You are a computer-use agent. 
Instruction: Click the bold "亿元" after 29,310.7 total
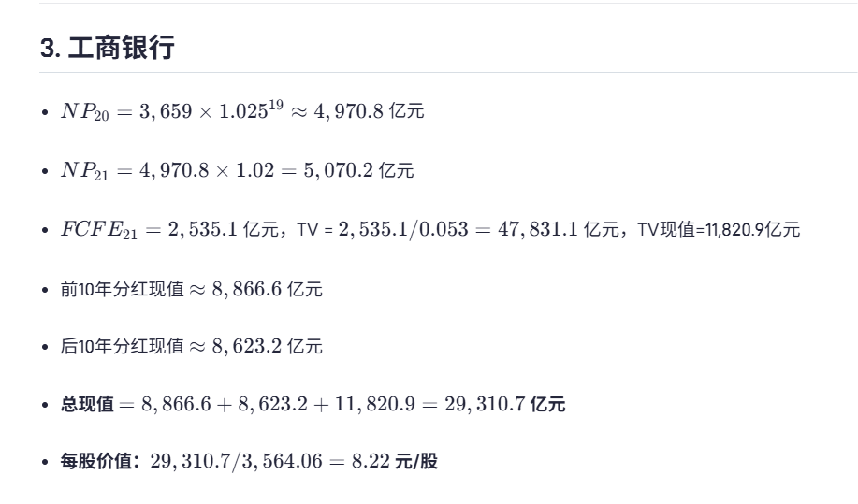pos(547,404)
